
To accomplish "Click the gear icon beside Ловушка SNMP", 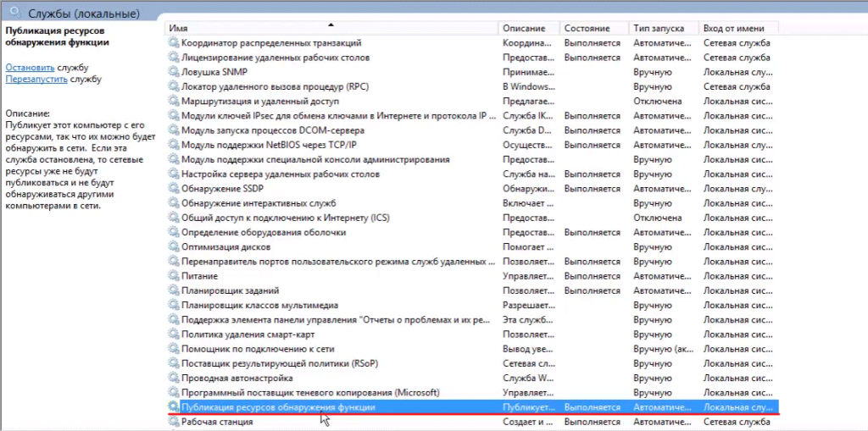I will pyautogui.click(x=174, y=72).
